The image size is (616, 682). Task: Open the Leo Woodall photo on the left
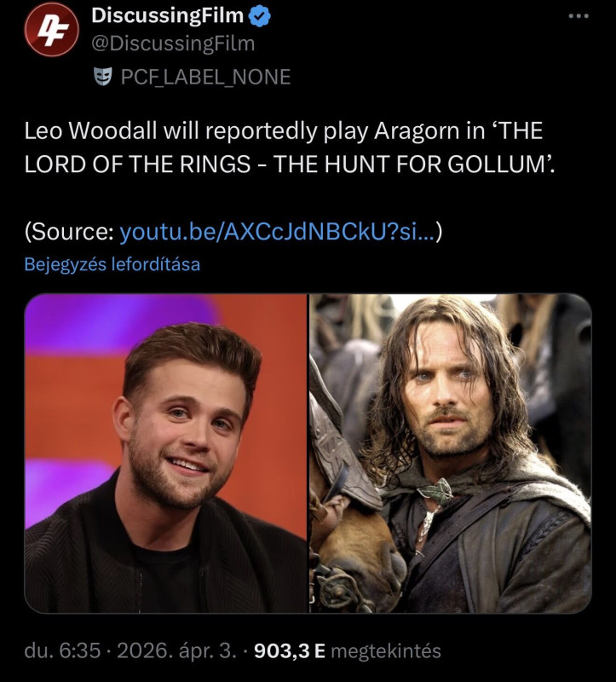(x=165, y=454)
